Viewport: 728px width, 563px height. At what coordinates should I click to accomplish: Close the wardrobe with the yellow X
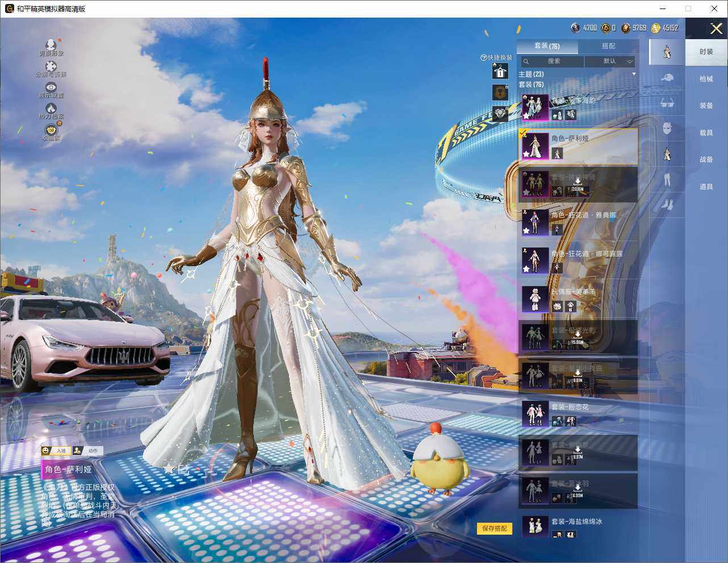[716, 28]
